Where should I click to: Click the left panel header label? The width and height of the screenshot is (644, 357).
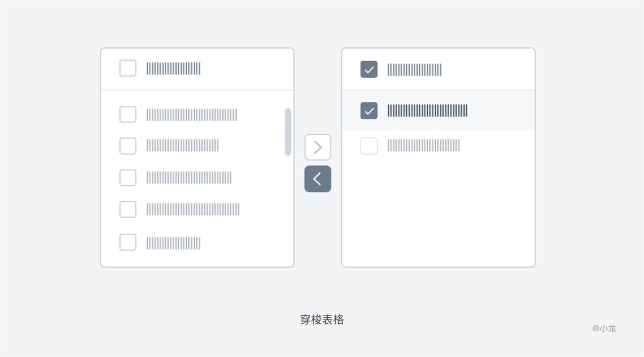[173, 69]
